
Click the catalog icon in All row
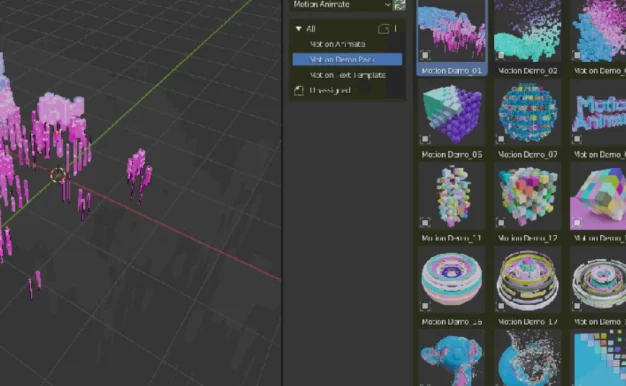383,29
